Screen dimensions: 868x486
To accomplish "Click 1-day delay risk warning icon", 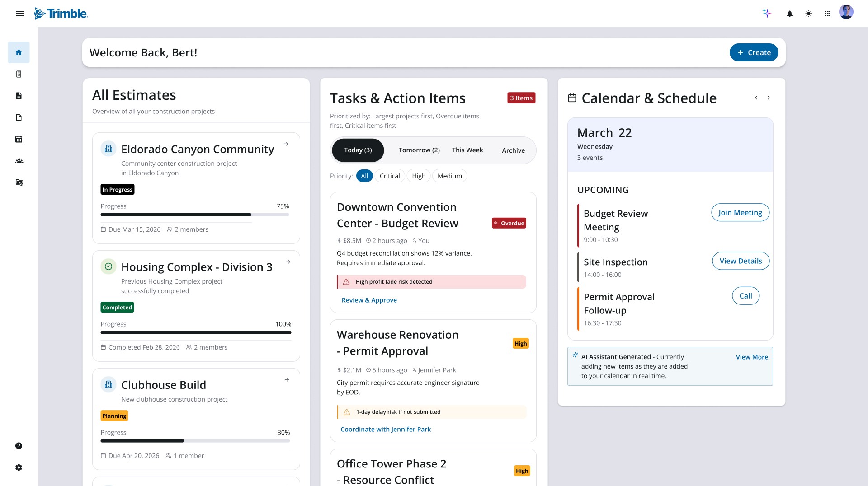I will (x=347, y=412).
